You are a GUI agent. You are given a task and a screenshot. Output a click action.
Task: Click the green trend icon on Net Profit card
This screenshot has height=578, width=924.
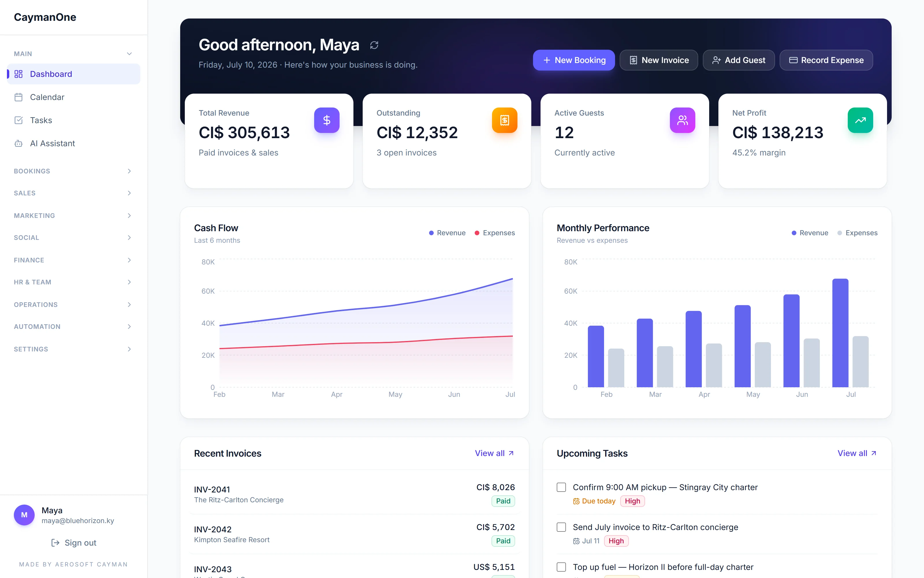(860, 120)
